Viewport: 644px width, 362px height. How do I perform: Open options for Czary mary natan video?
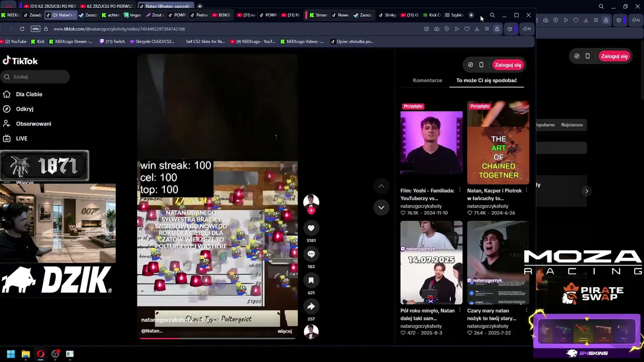(526, 311)
